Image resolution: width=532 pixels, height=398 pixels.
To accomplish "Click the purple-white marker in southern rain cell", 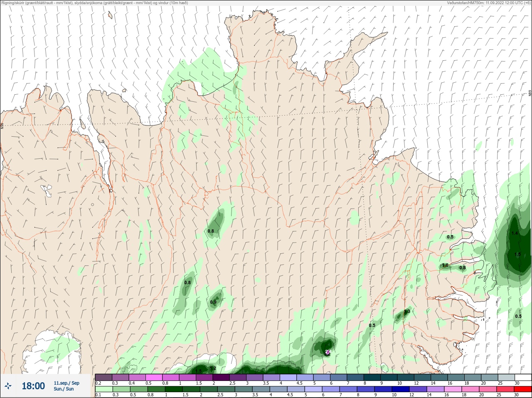I will click(327, 352).
